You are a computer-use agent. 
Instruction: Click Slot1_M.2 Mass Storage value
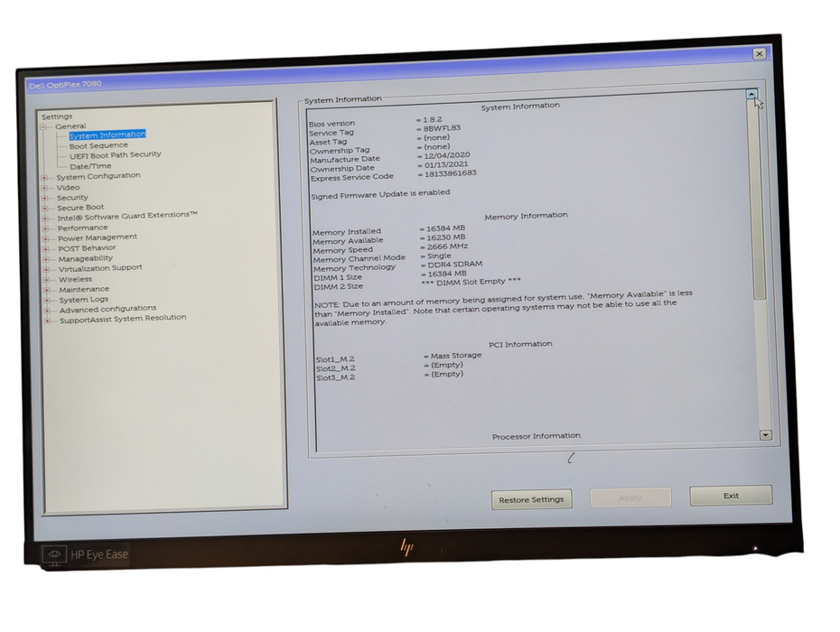click(456, 355)
